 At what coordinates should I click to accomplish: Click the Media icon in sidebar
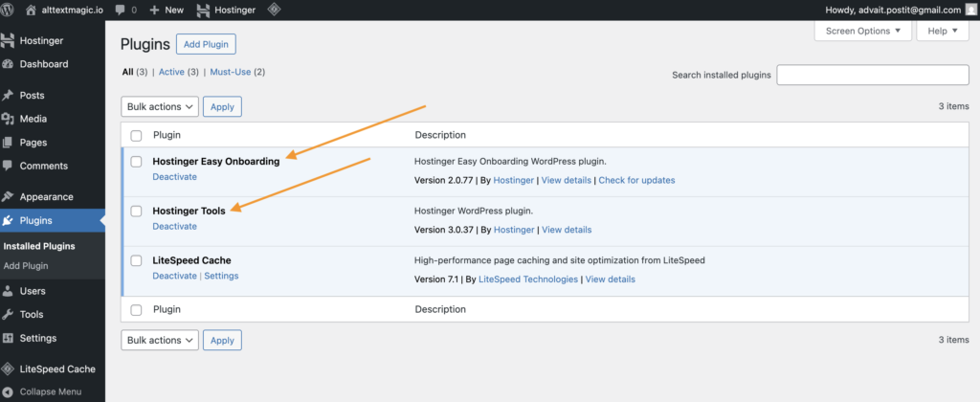(8, 119)
